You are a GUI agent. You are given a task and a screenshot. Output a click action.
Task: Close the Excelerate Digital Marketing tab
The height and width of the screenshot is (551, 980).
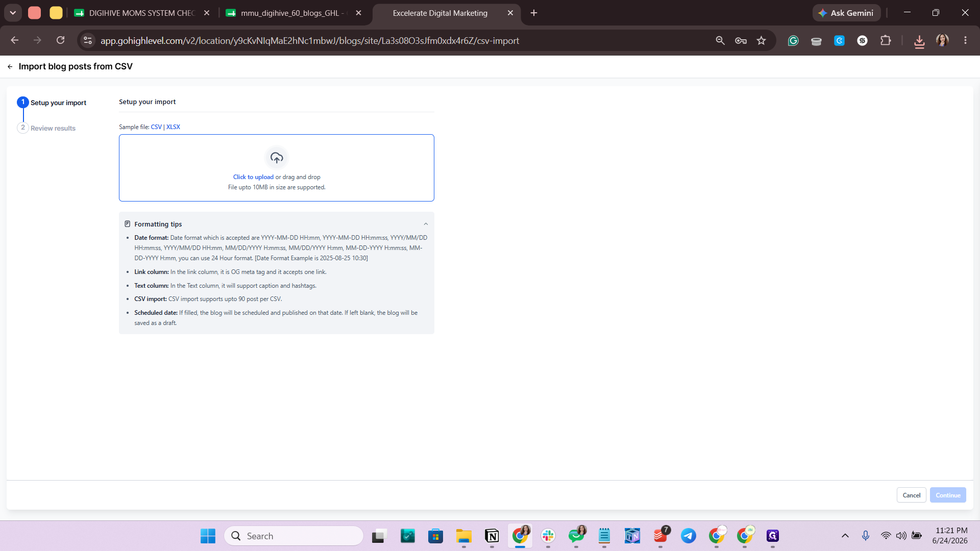tap(510, 13)
